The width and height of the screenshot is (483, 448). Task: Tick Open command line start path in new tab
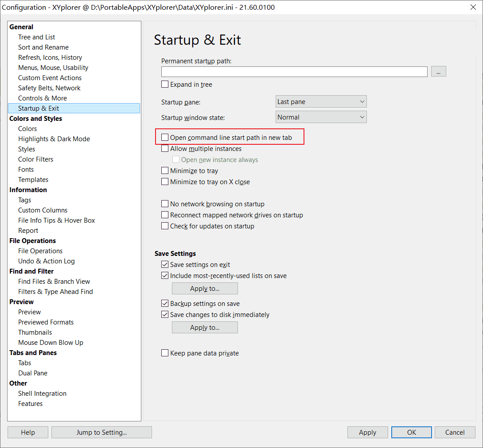(x=165, y=138)
